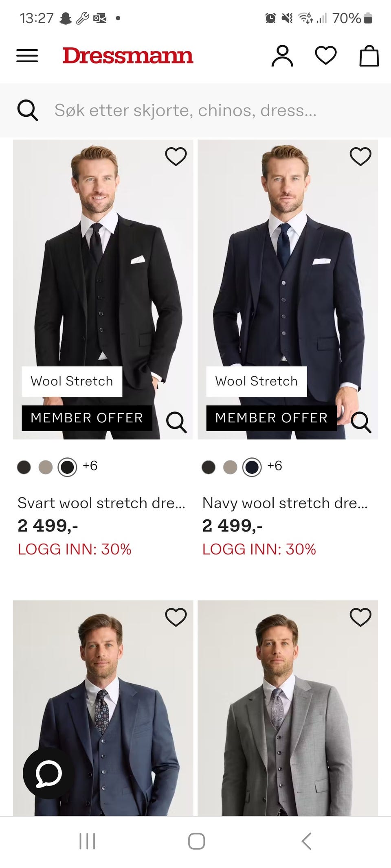Viewport: 391px width, 868px height.
Task: Favorite the blue suit with patterned tie
Action: click(x=176, y=617)
